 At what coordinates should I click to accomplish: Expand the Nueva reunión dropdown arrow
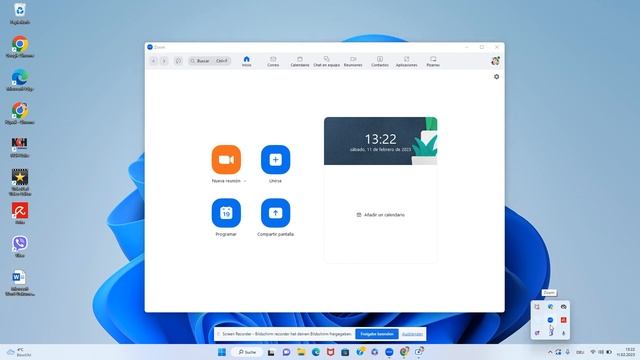(245, 181)
